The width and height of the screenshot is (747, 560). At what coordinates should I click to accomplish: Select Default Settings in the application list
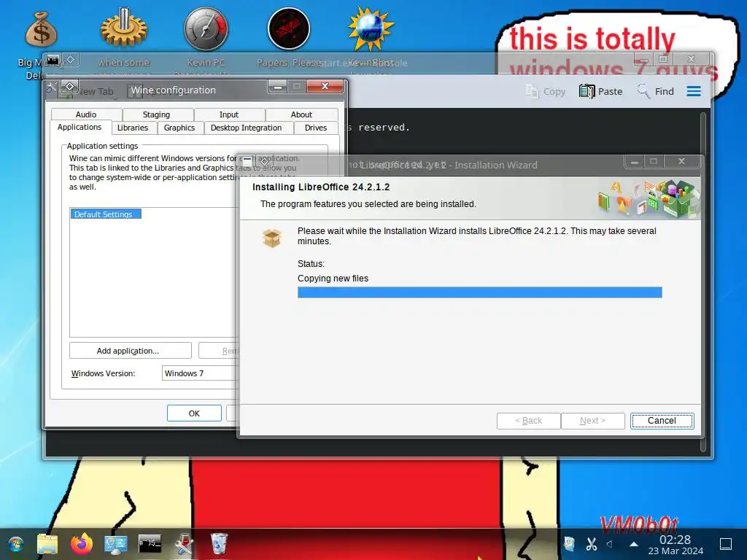click(105, 214)
